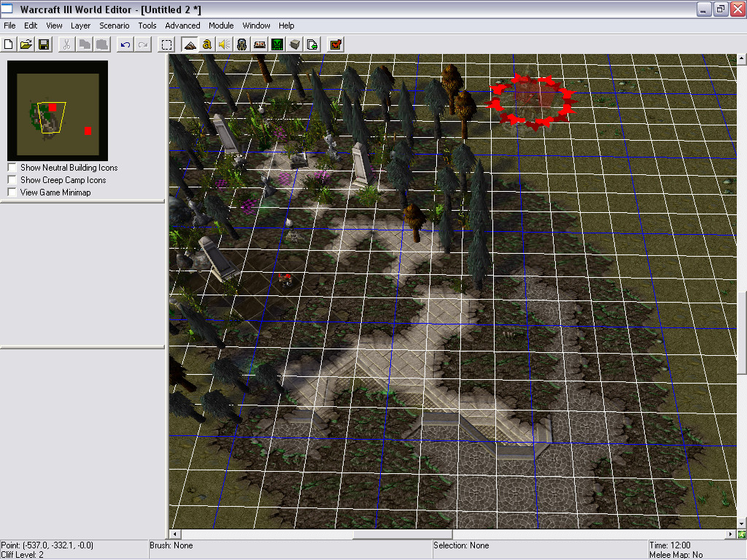Open the Terrain Editor mountain icon
This screenshot has height=560, width=747.
click(190, 44)
